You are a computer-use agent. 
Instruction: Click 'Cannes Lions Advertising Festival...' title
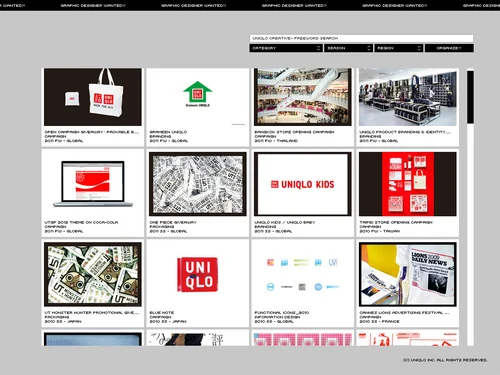point(404,313)
